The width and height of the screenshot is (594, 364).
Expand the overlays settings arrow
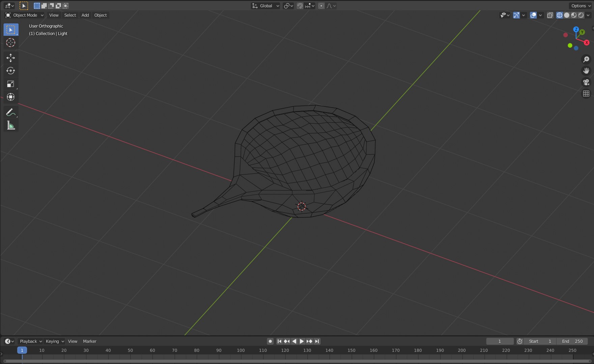[540, 15]
